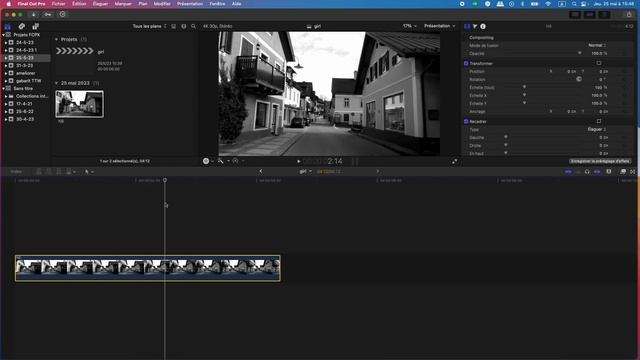Open the Color inspector triangle icon
The image size is (640, 360).
click(475, 26)
